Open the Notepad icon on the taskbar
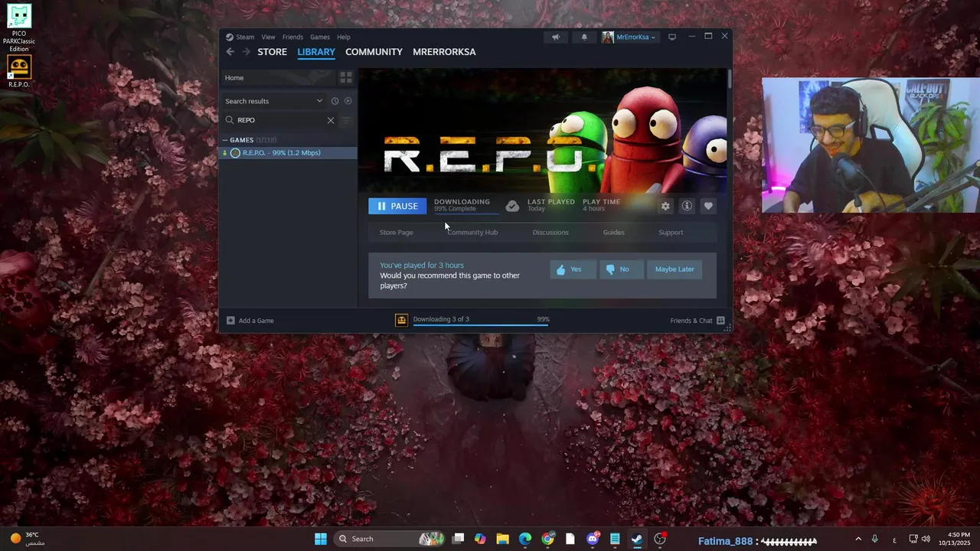980x551 pixels. [615, 539]
